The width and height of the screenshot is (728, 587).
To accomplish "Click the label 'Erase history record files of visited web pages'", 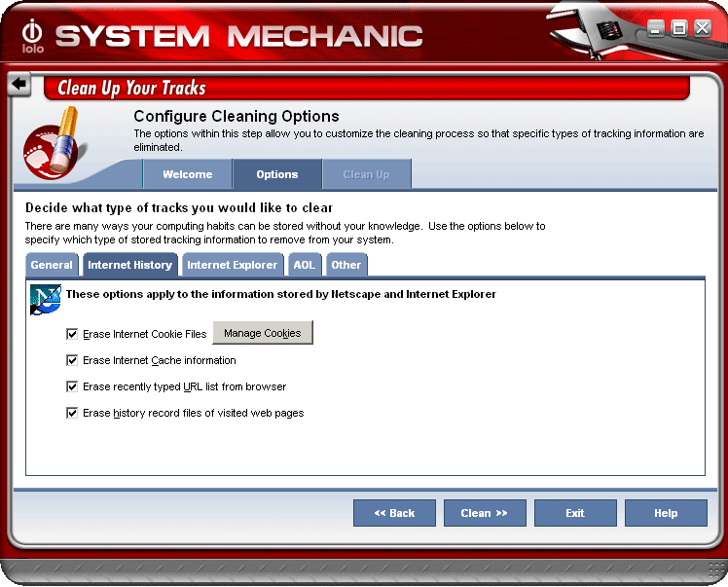I will 193,413.
